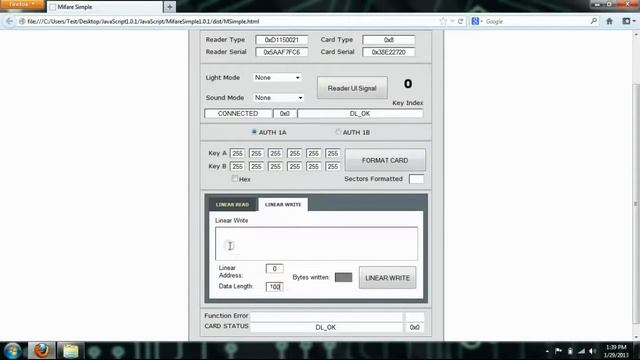Click the Reader Serial field

[282, 52]
